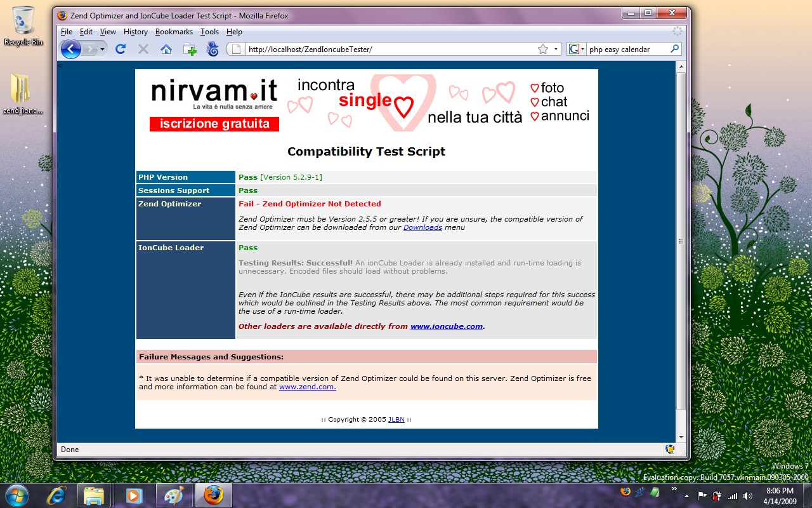Click the new tab icon with green plus
Image resolution: width=812 pixels, height=508 pixels.
(x=190, y=49)
